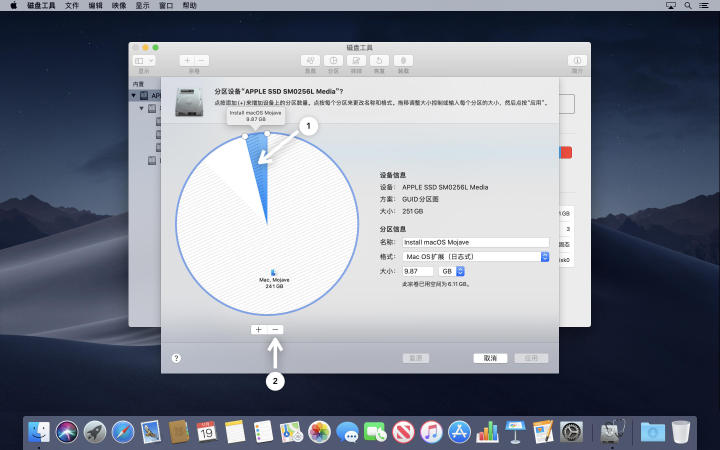Open Photos from the Dock

pos(320,432)
